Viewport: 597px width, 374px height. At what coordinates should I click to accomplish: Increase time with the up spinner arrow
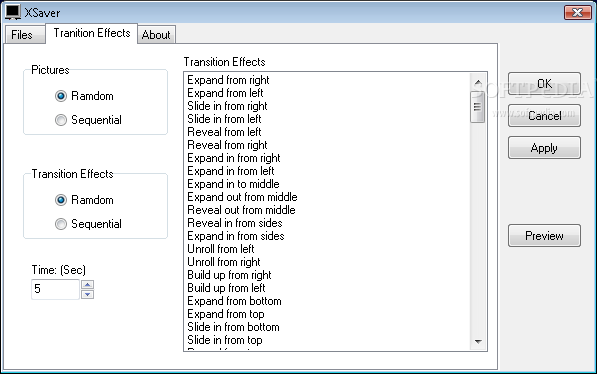tap(88, 284)
